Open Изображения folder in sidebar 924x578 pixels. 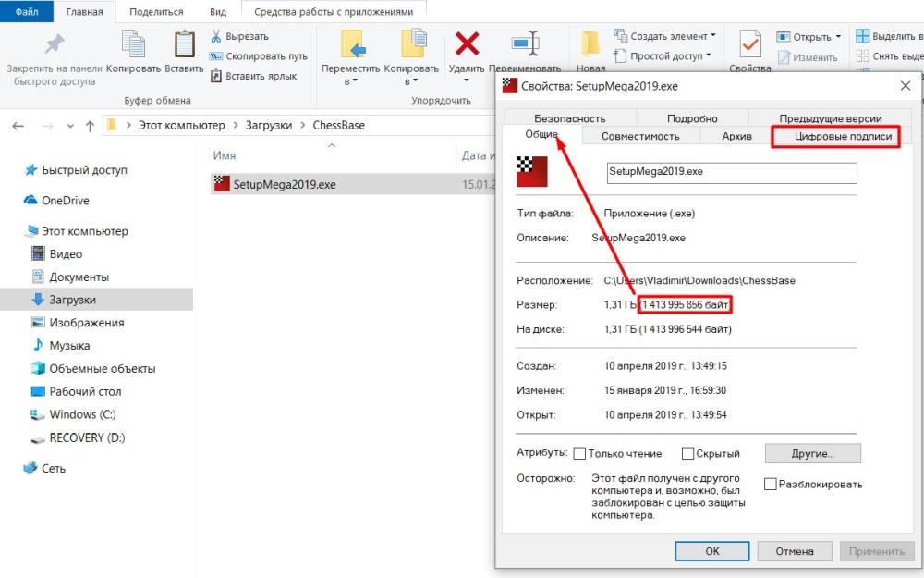(x=78, y=323)
